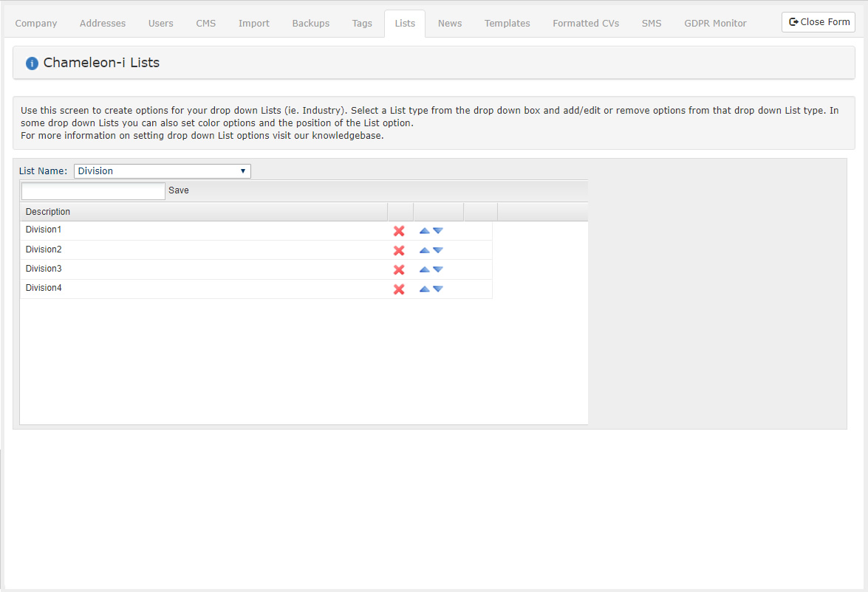Delete the Division4 entry with red X

(399, 289)
